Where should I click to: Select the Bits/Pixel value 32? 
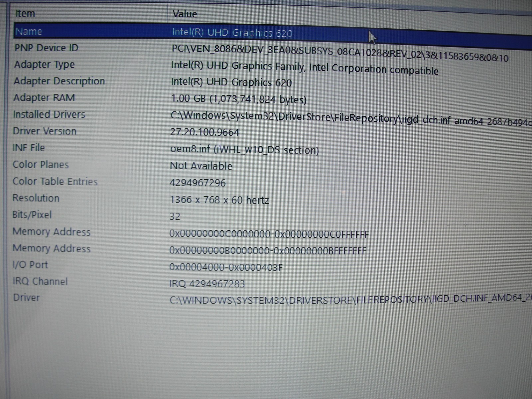[175, 216]
